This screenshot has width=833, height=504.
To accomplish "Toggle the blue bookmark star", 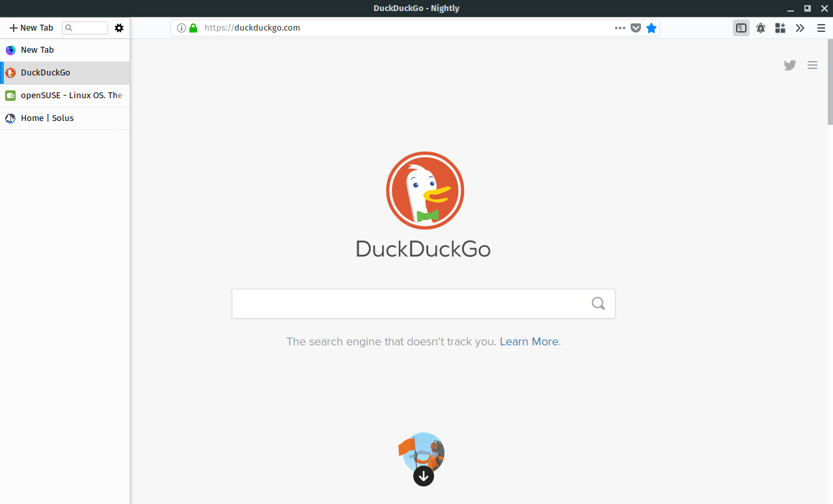I will point(651,28).
